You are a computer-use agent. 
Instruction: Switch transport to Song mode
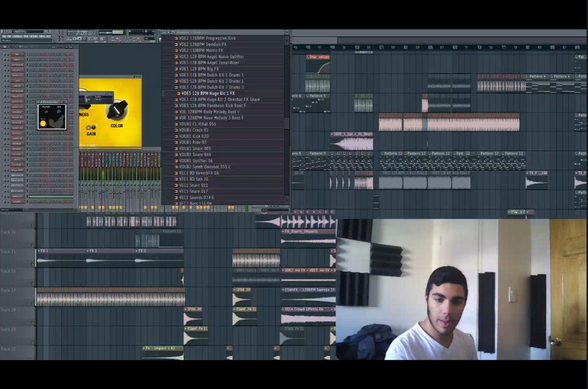[68, 40]
